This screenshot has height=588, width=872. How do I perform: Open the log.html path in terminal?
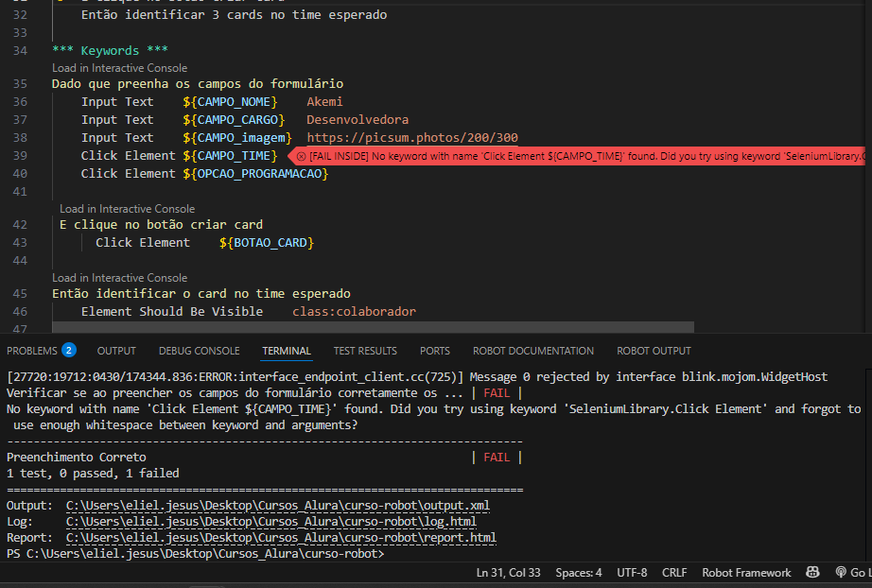[x=270, y=522]
